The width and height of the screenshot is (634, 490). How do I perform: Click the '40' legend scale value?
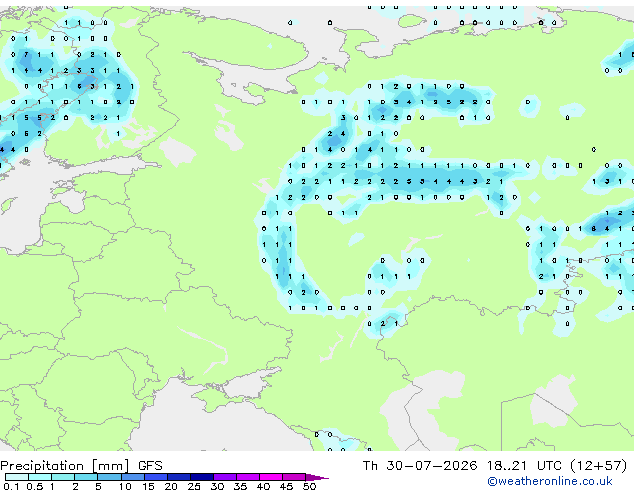pos(264,486)
